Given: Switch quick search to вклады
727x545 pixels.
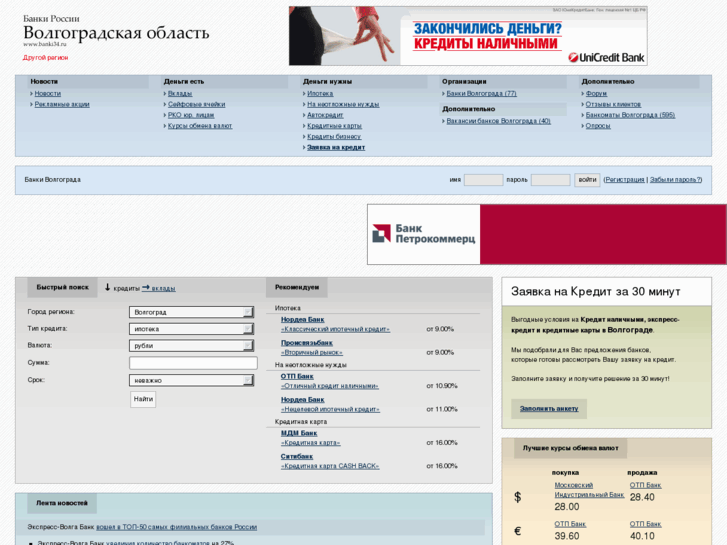Looking at the screenshot, I should click(x=163, y=289).
